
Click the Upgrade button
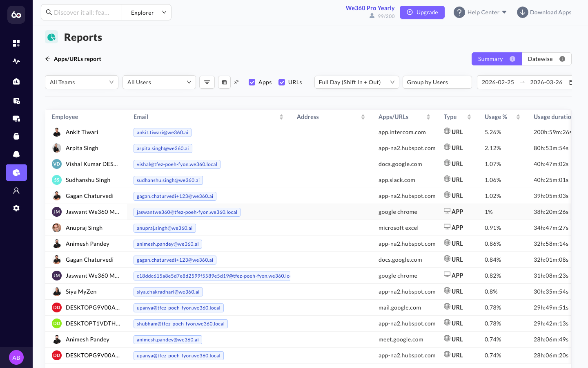click(422, 12)
